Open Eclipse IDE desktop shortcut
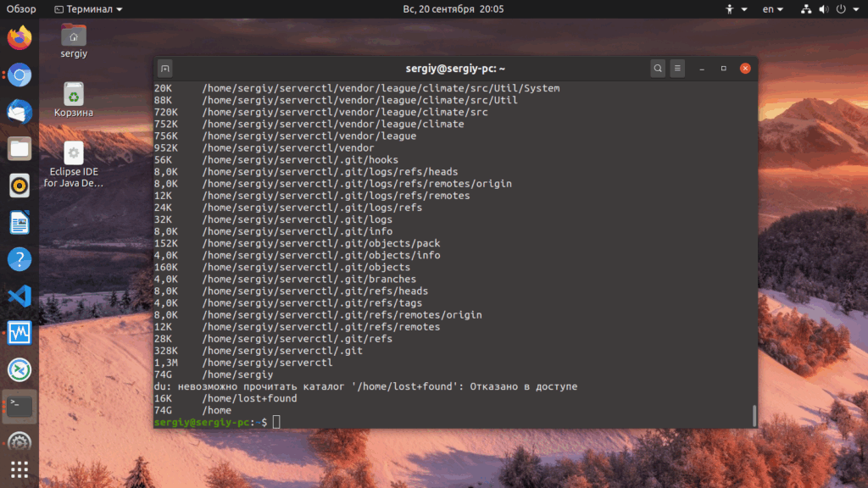The height and width of the screenshot is (488, 868). click(74, 164)
